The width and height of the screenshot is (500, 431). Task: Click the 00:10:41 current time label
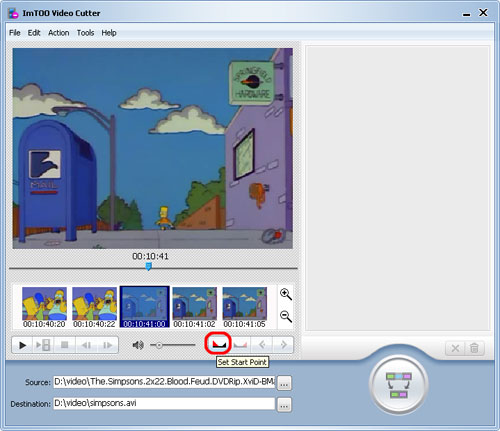[x=150, y=256]
